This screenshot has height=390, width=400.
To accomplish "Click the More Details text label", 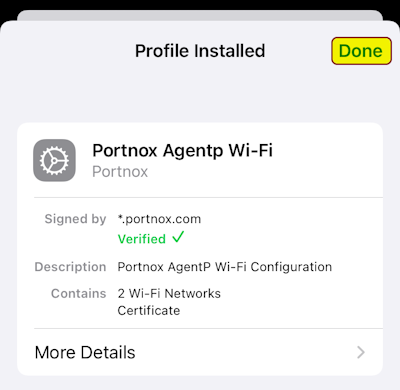I will tap(85, 352).
